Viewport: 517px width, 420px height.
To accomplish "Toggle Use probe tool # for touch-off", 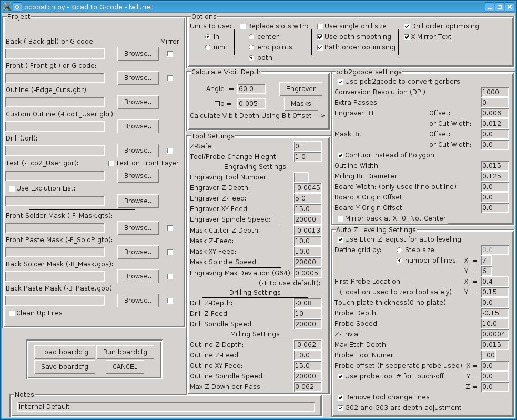I will pyautogui.click(x=340, y=376).
